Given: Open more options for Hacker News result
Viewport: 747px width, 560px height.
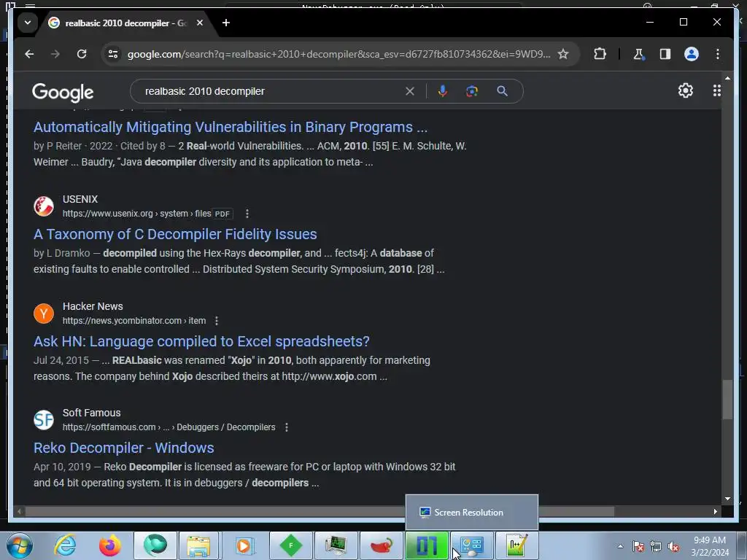Looking at the screenshot, I should (x=216, y=321).
